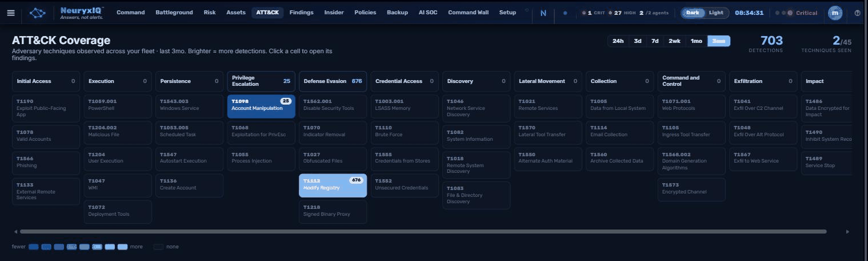Open T1053.005 Scheduled Task cell
868x261 pixels.
(x=190, y=133)
